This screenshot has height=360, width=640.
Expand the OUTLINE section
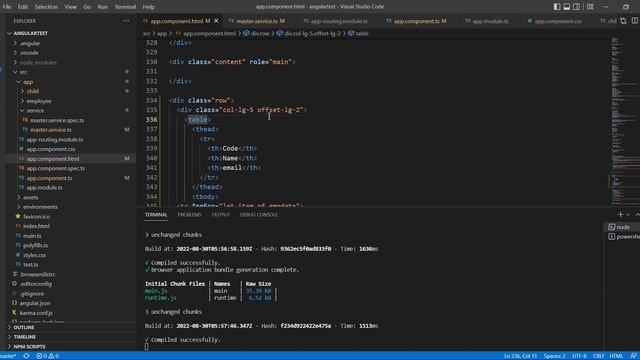[x=24, y=327]
